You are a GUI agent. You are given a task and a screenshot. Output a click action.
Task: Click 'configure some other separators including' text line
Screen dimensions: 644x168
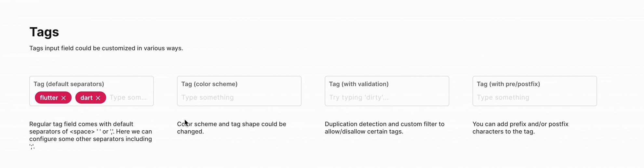90,139
